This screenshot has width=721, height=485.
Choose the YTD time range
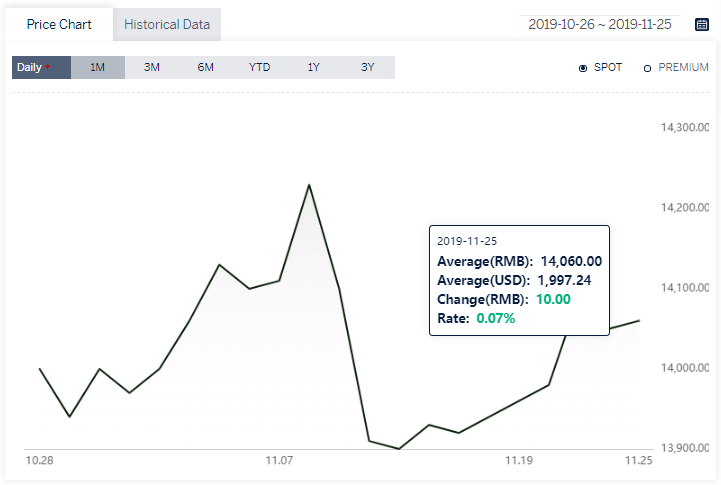pos(259,68)
